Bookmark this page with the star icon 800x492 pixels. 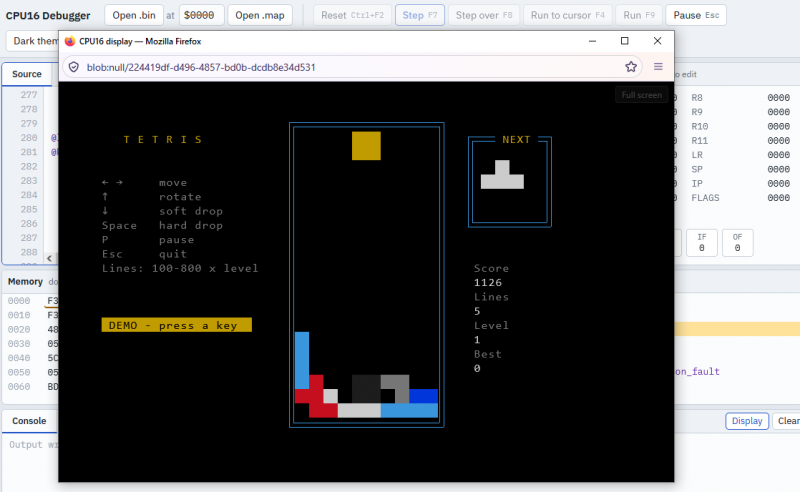click(631, 67)
